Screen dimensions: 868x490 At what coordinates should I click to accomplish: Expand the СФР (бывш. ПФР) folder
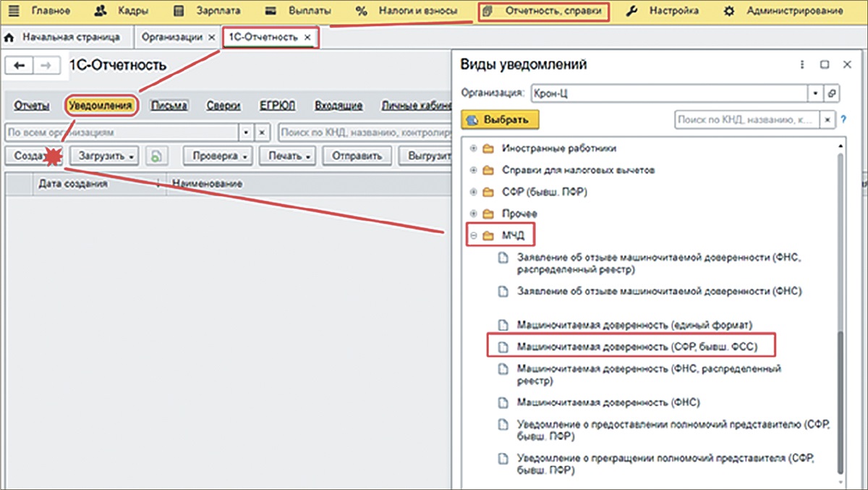pyautogui.click(x=475, y=192)
